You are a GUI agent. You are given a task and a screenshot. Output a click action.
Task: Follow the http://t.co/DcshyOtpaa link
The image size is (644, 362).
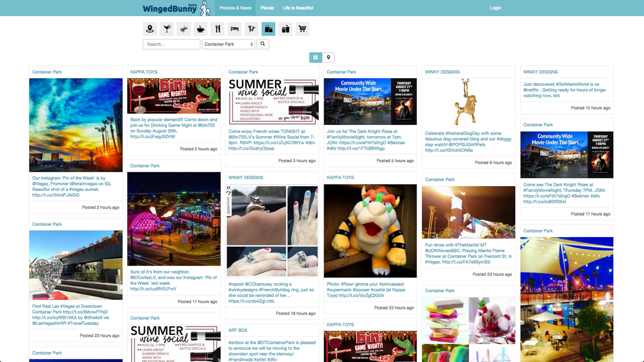[x=251, y=149]
